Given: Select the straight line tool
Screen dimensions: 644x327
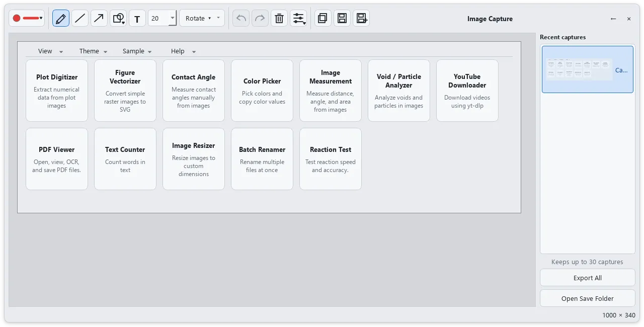Looking at the screenshot, I should tap(80, 19).
